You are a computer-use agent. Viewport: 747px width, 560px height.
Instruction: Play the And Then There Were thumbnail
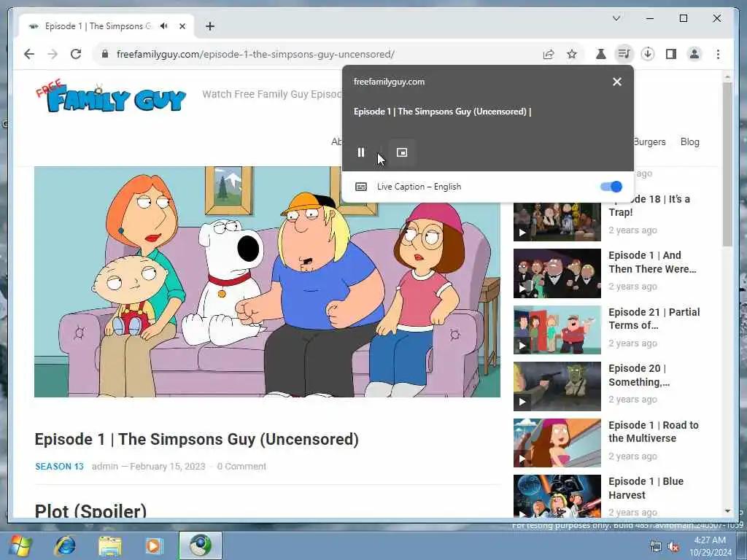557,273
